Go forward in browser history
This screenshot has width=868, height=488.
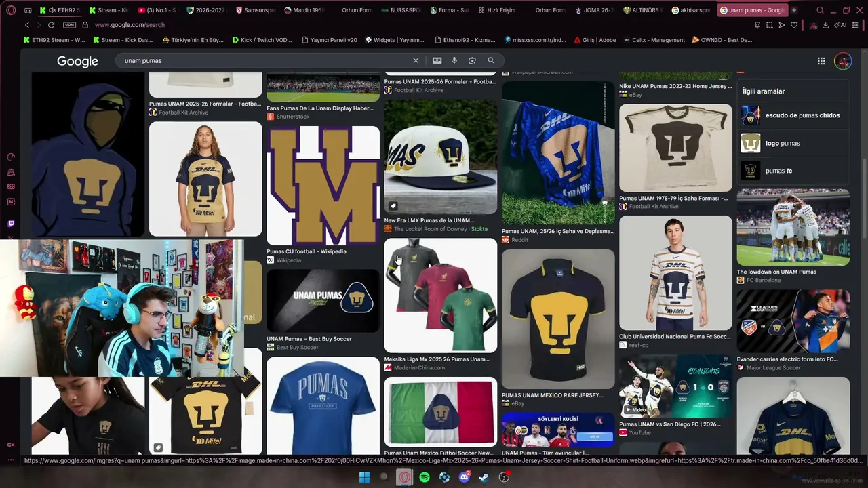(39, 25)
